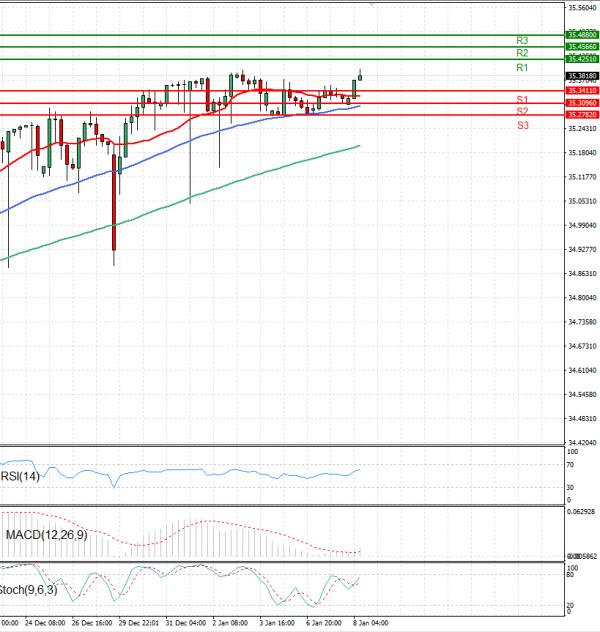Click the 34.48310 price axis value

tap(582, 418)
